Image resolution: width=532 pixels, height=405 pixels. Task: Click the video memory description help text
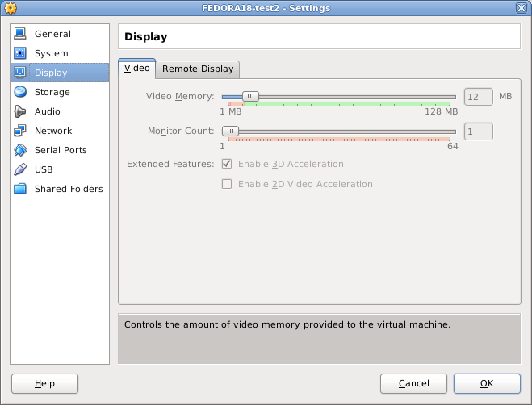[x=287, y=324]
